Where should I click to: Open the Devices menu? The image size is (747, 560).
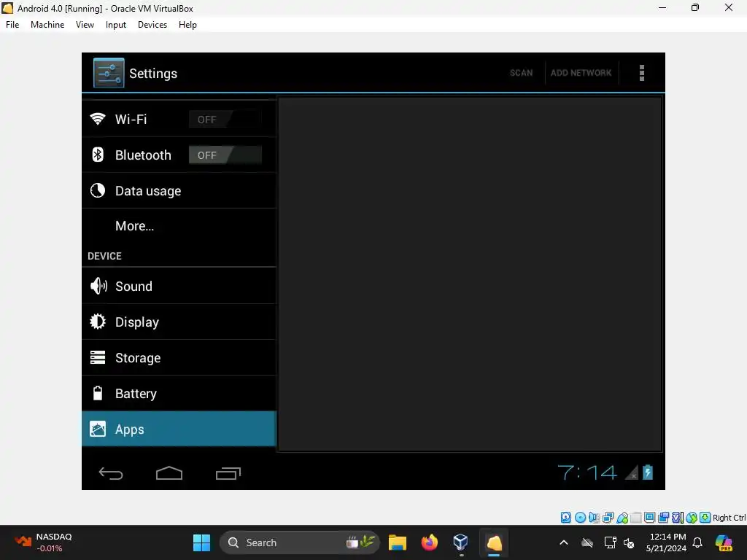coord(152,25)
